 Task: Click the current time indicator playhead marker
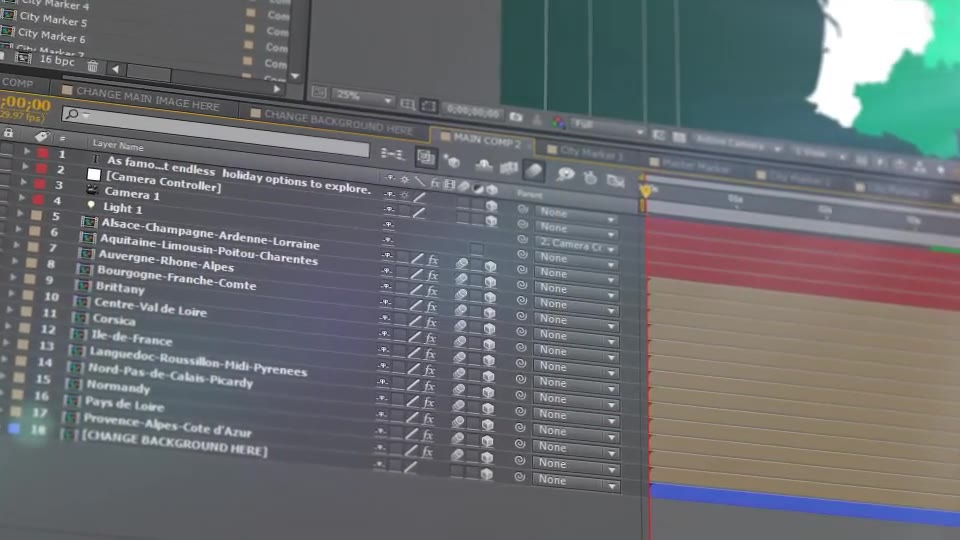pos(645,191)
